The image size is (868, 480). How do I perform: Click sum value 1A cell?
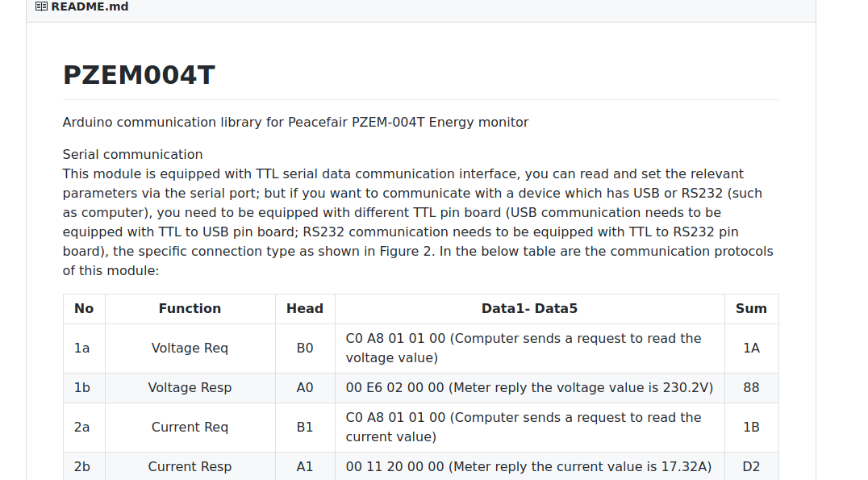coord(751,349)
